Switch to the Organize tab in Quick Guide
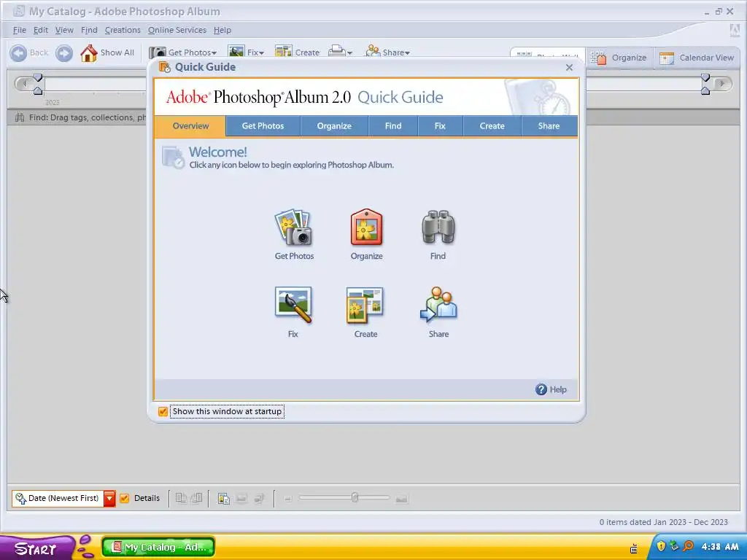This screenshot has width=747, height=560. [334, 126]
